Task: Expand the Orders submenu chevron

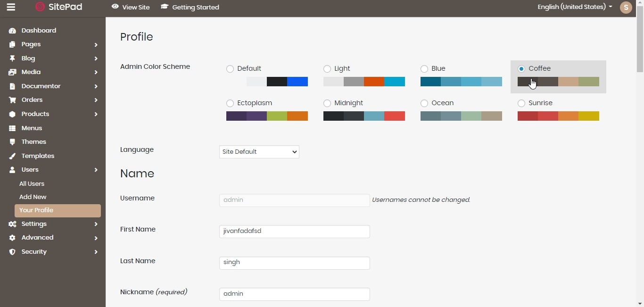Action: [96, 100]
